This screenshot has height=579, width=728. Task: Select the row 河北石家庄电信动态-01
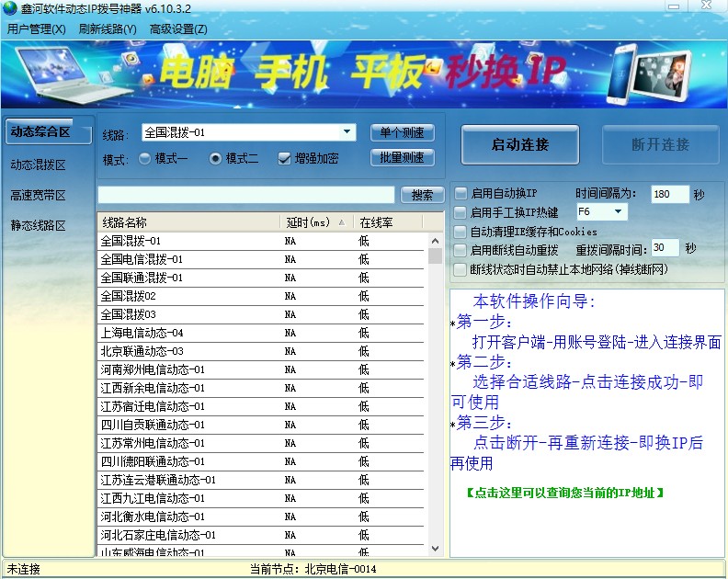(261, 535)
